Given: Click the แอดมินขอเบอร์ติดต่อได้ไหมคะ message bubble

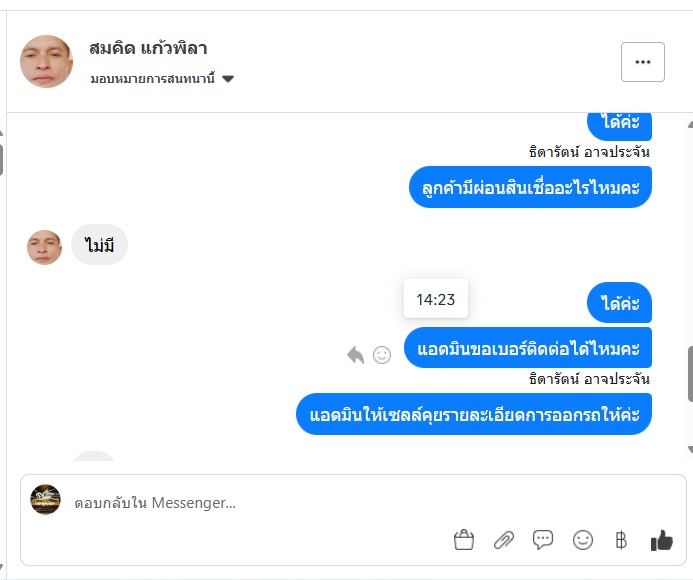Looking at the screenshot, I should pyautogui.click(x=528, y=348).
